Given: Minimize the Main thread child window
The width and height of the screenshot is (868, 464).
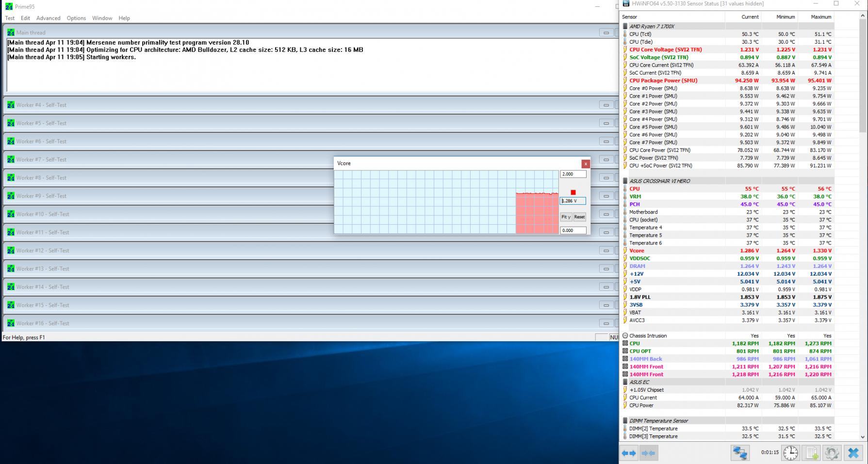Looking at the screenshot, I should point(606,33).
